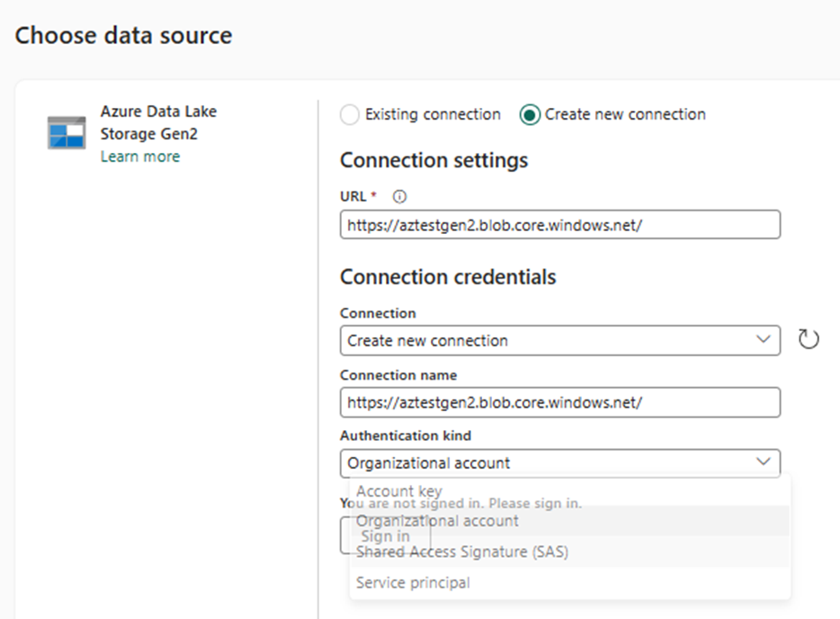Image resolution: width=840 pixels, height=619 pixels.
Task: Expand the Connection dropdown
Action: click(559, 340)
